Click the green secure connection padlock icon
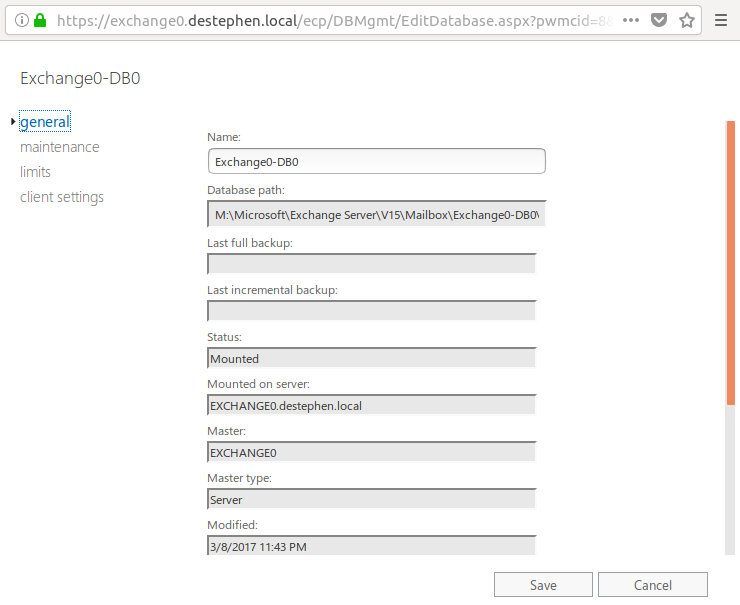Image resolution: width=740 pixels, height=605 pixels. 41,20
